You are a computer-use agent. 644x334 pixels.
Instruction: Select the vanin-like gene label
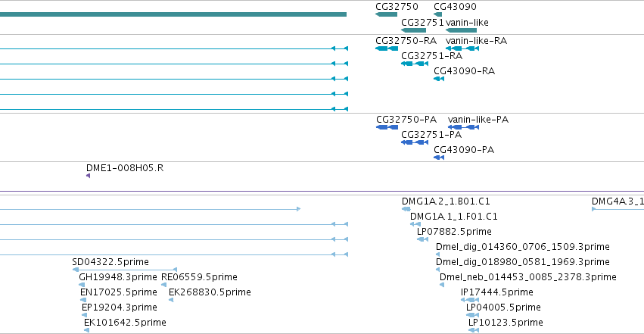467,22
